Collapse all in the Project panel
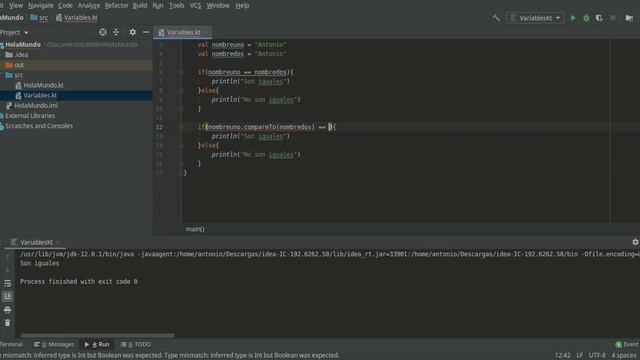 pyautogui.click(x=116, y=32)
